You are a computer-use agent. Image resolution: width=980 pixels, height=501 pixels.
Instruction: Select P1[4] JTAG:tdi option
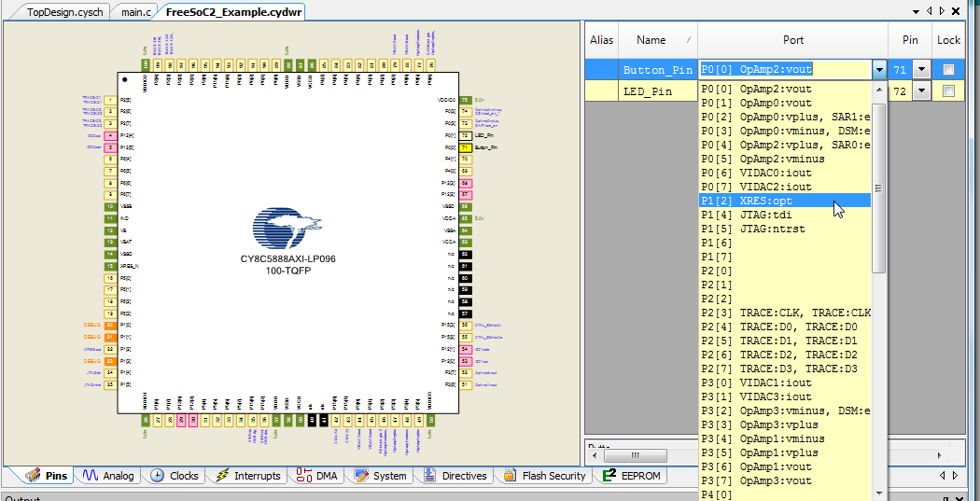point(784,215)
